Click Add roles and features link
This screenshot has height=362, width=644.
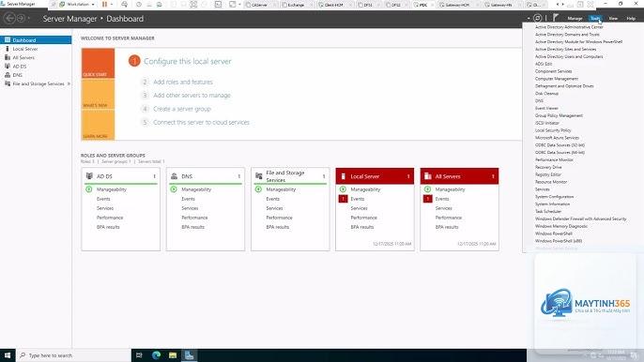tap(183, 83)
